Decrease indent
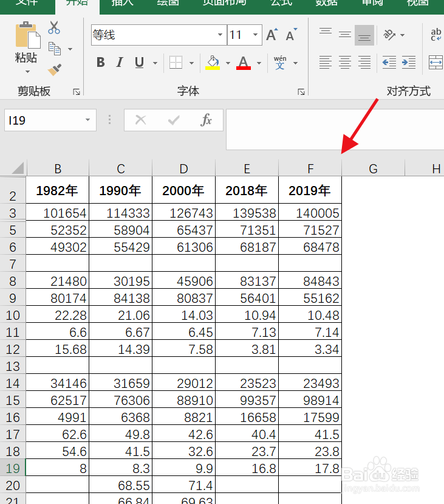This screenshot has width=444, height=504. coord(389,63)
